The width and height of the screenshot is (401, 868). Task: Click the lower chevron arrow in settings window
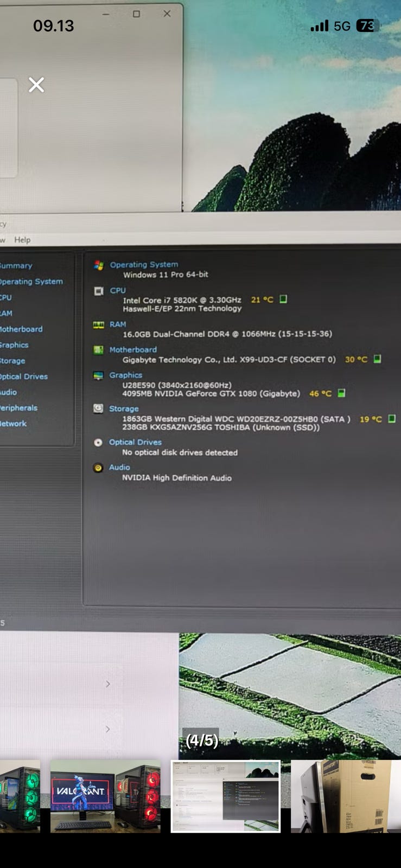(x=107, y=729)
